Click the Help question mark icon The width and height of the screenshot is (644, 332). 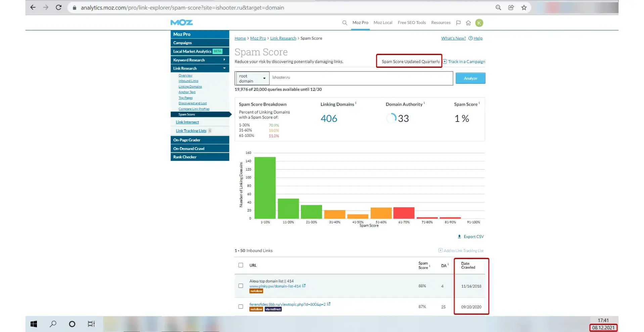tap(470, 38)
